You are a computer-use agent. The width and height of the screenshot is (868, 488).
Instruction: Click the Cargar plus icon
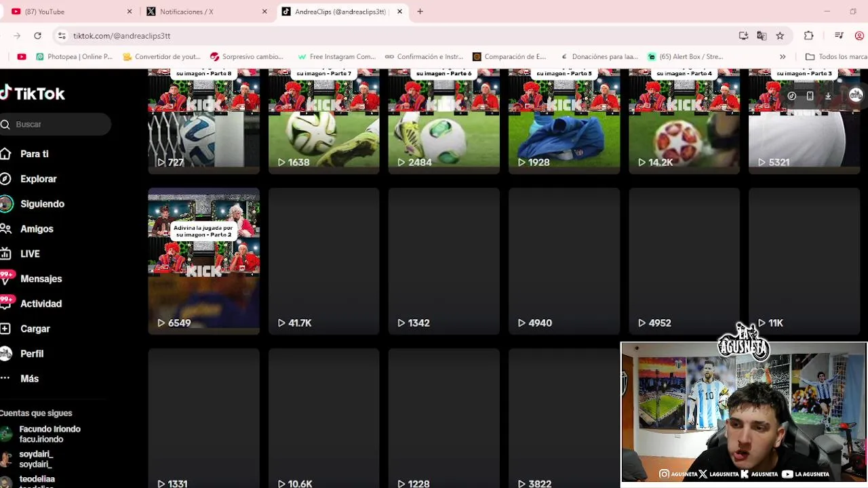tap(5, 329)
